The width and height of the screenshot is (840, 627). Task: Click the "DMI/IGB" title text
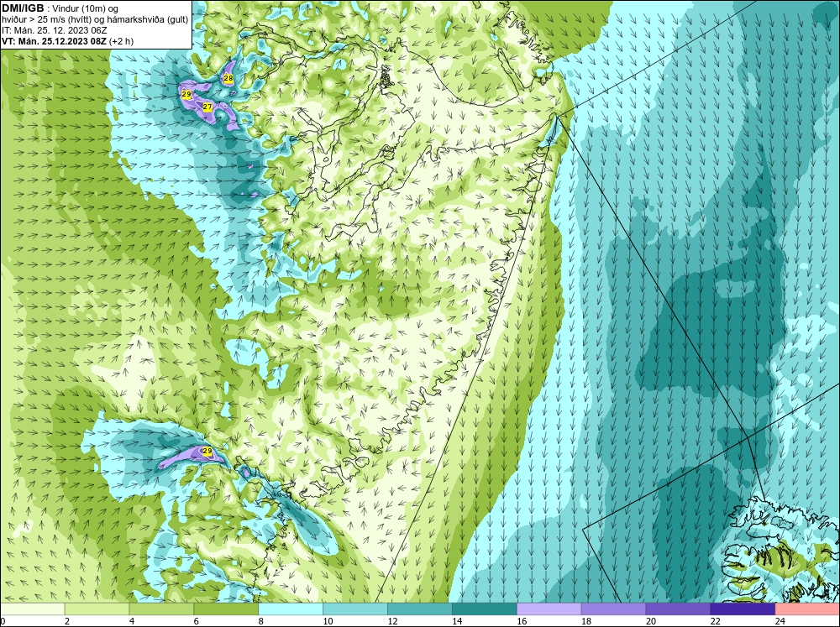pos(23,8)
